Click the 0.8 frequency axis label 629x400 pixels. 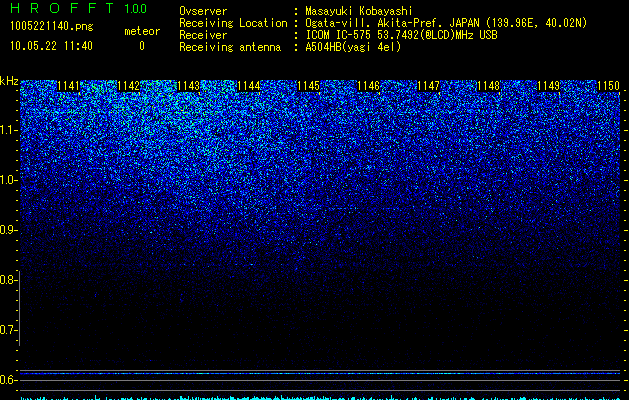(8, 280)
